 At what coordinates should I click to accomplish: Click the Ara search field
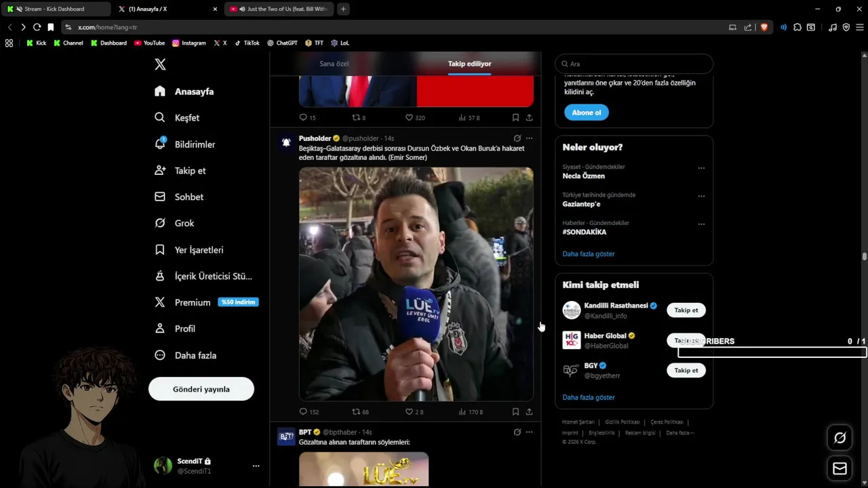pos(634,64)
